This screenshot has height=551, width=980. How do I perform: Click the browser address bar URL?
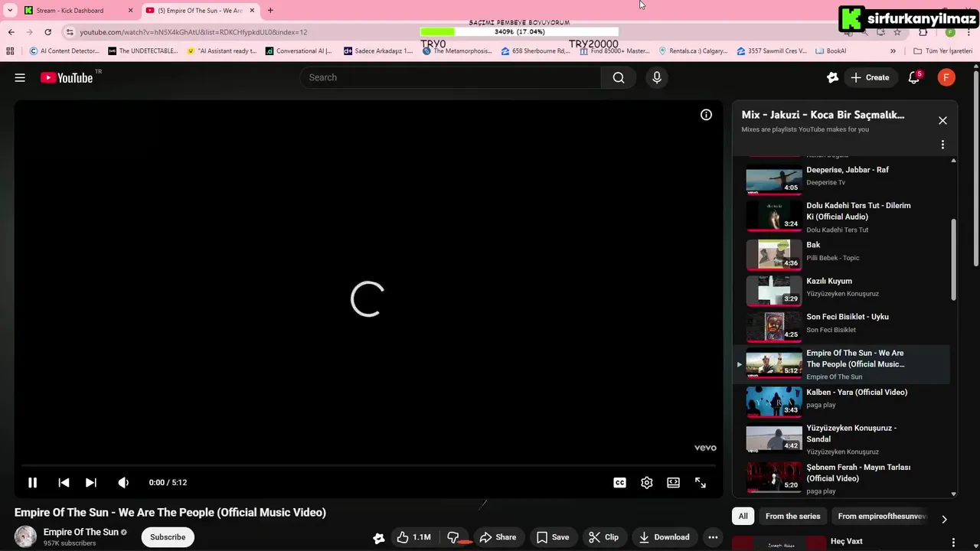(194, 32)
